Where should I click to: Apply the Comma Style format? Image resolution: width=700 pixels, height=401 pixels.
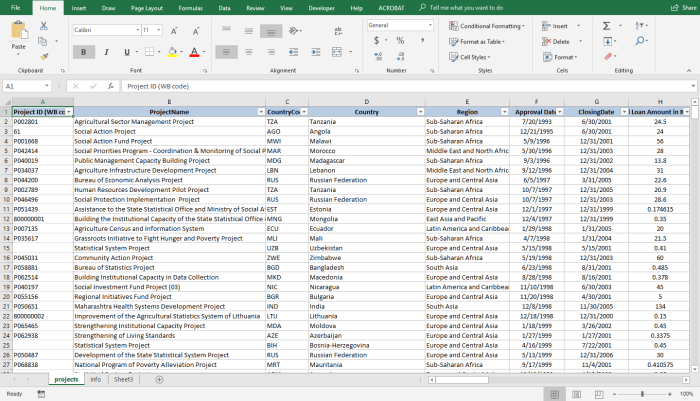[x=422, y=41]
